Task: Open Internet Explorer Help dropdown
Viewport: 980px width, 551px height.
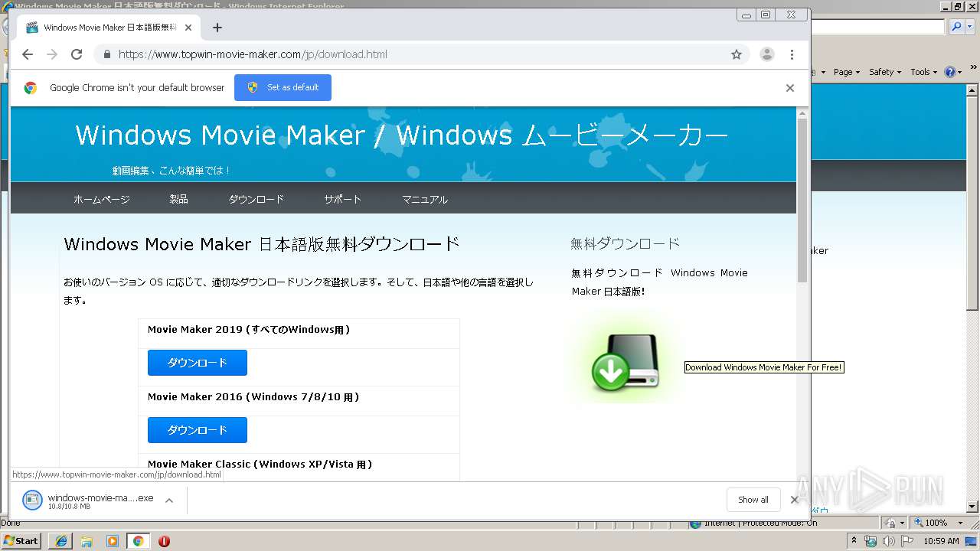Action: [x=953, y=72]
